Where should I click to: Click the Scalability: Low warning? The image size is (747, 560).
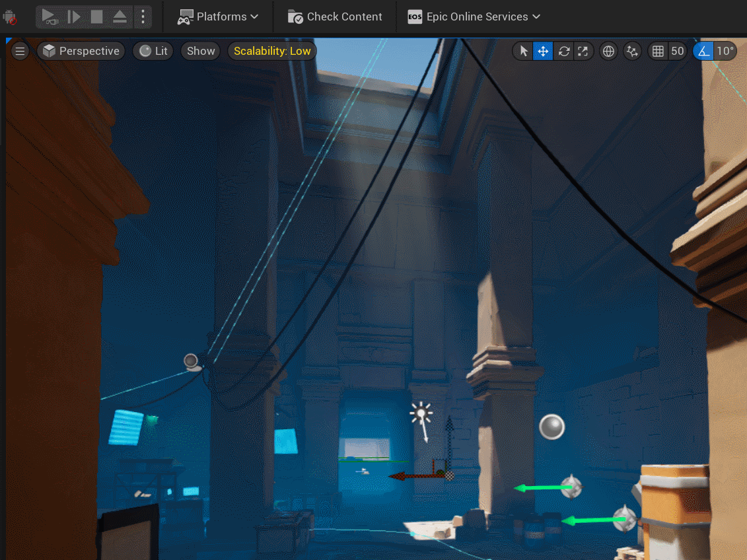272,51
